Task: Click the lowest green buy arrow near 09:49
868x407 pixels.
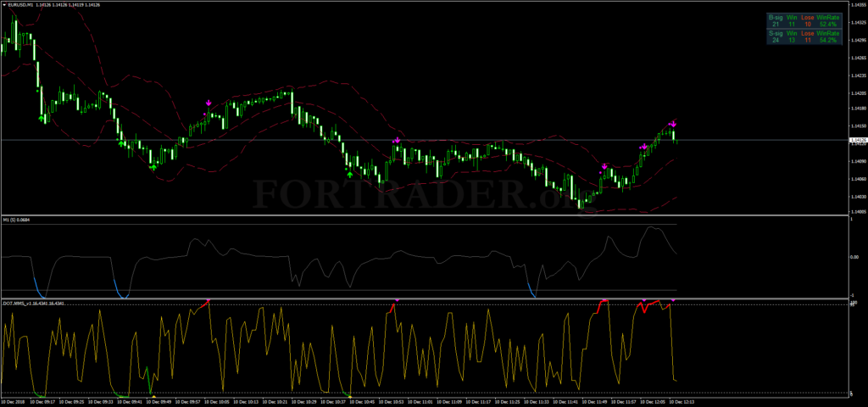Action: (153, 167)
